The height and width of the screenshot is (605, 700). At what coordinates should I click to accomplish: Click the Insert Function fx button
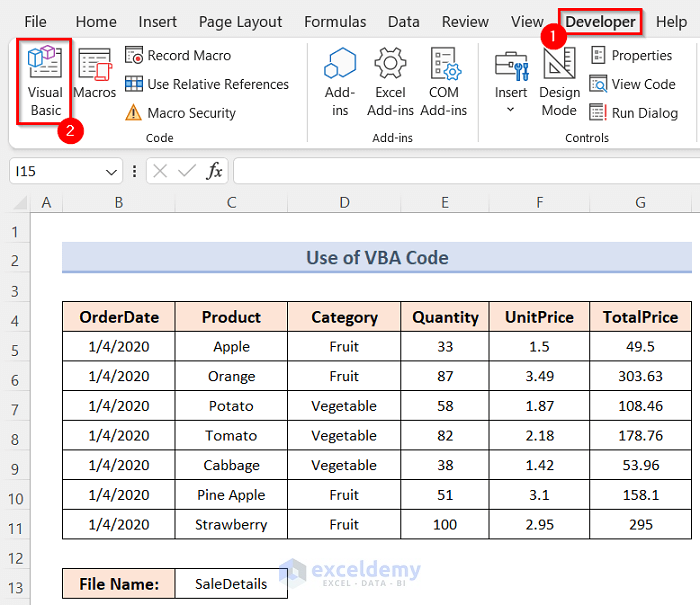coord(214,172)
